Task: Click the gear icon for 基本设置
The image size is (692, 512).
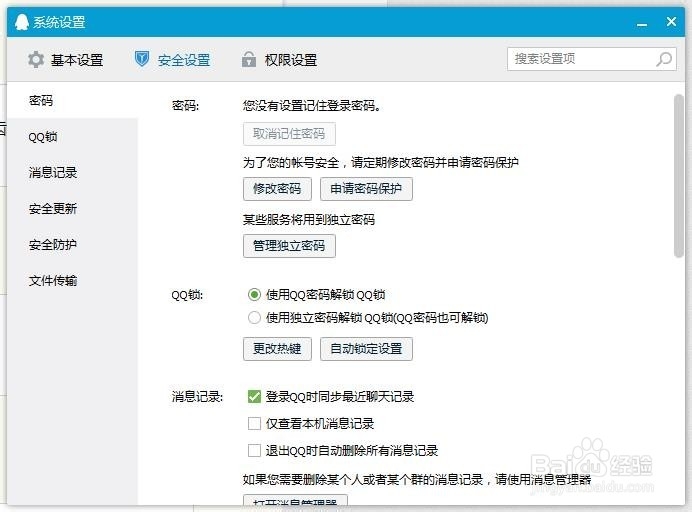Action: 36,59
